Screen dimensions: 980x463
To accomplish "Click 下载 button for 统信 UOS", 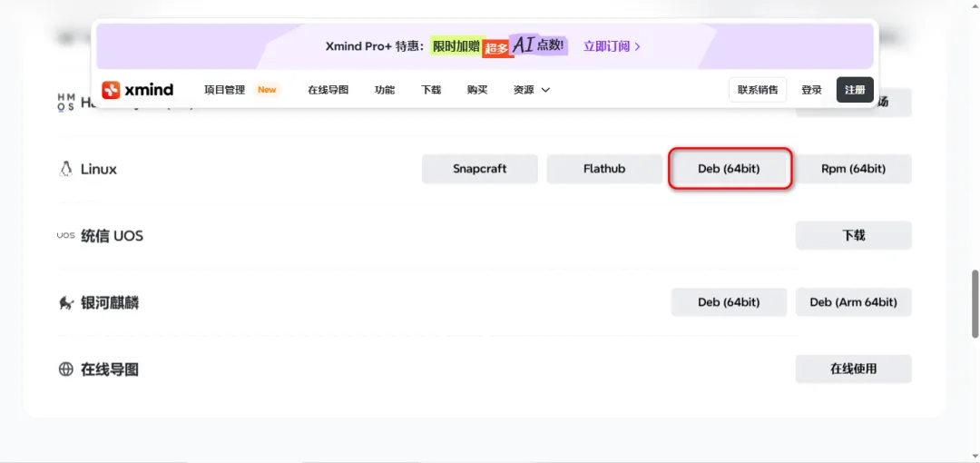I will [853, 236].
